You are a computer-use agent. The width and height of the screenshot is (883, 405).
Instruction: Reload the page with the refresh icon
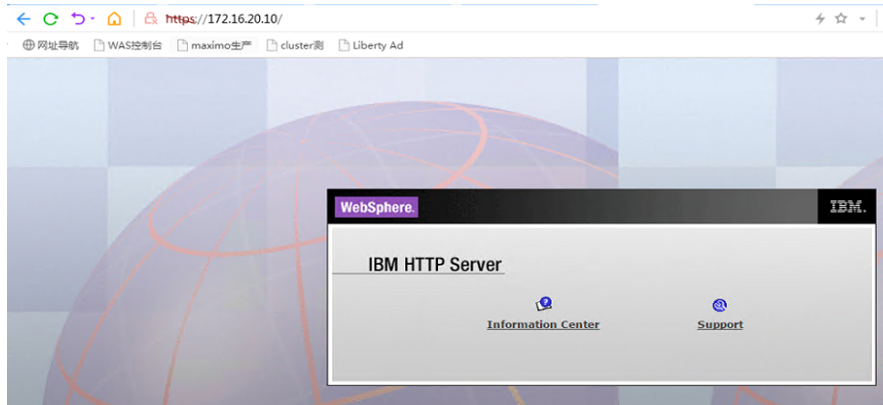tap(51, 19)
